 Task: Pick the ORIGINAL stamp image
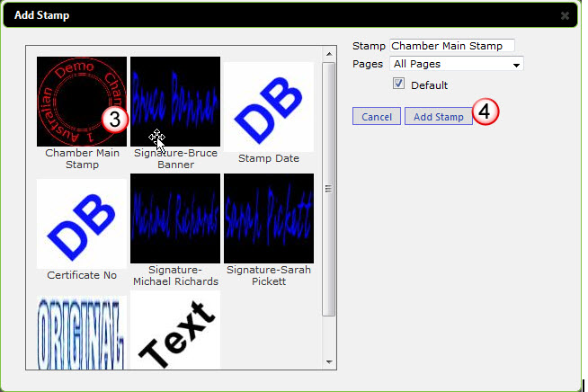(81, 334)
